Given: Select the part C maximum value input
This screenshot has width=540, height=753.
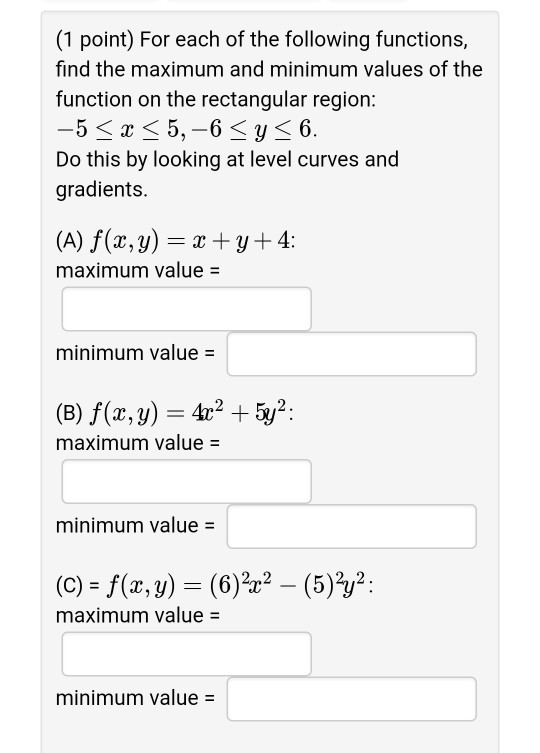Looking at the screenshot, I should click(x=186, y=654).
